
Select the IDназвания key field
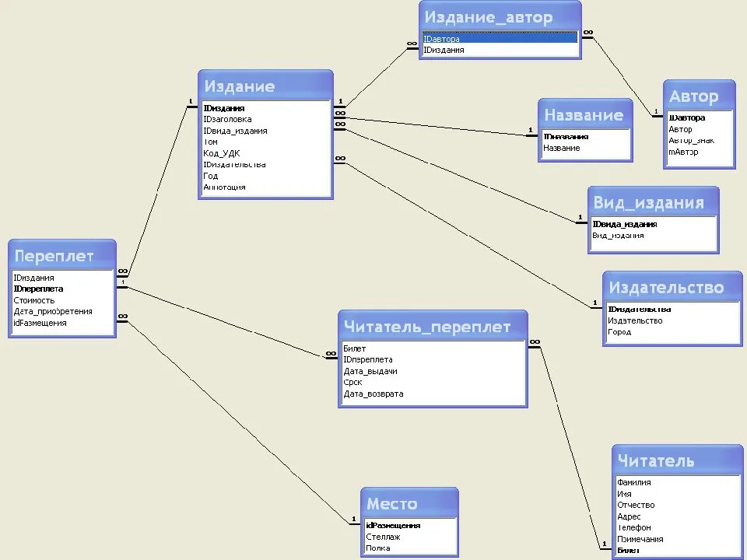point(585,137)
